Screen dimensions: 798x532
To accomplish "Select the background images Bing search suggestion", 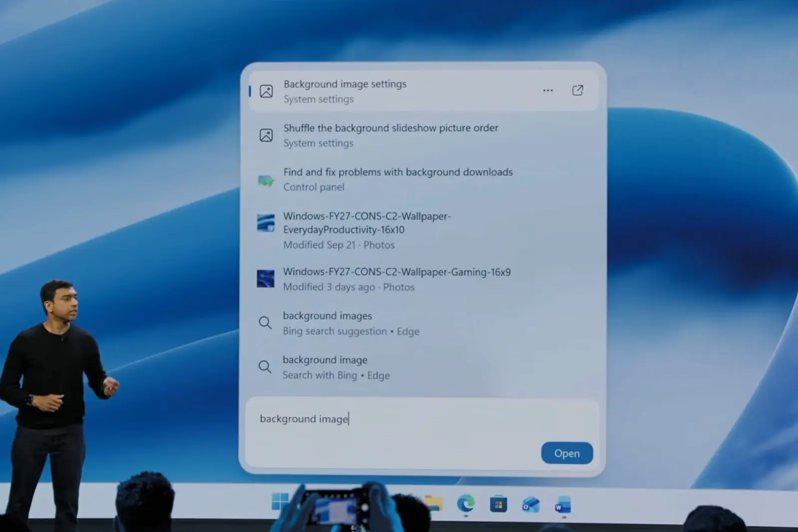I will (x=423, y=323).
